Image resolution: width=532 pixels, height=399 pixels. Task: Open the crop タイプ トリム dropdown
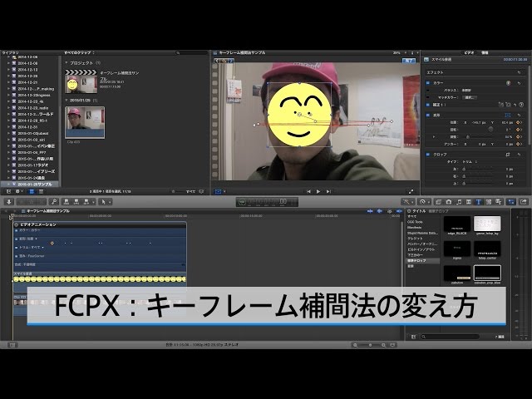coord(469,162)
